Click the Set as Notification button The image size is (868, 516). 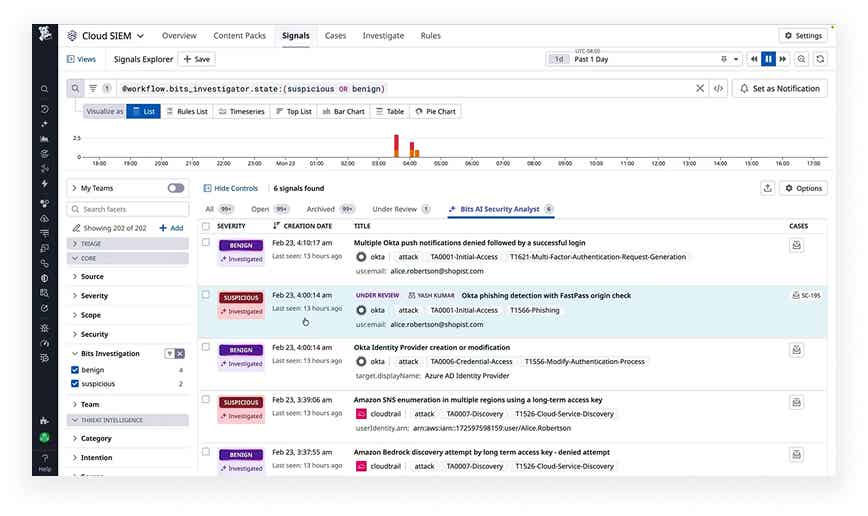[779, 89]
